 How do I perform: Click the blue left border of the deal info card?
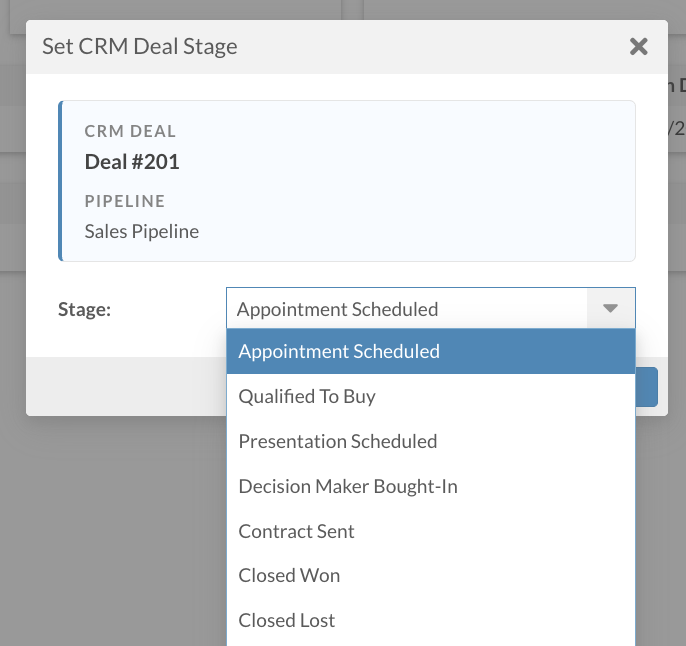click(x=61, y=181)
